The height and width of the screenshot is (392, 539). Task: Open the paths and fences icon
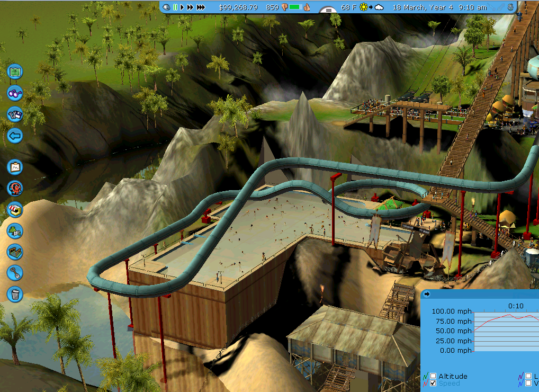pos(15,252)
